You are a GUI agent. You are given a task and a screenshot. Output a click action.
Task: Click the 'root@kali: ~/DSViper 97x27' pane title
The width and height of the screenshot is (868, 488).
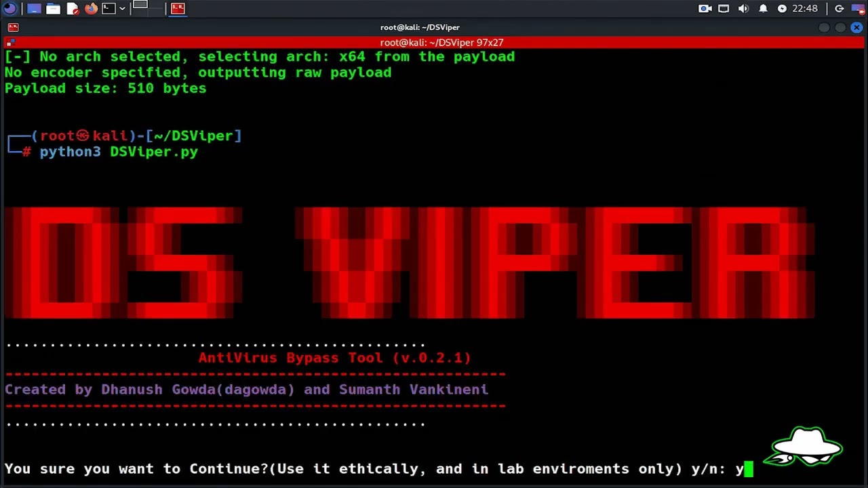441,43
